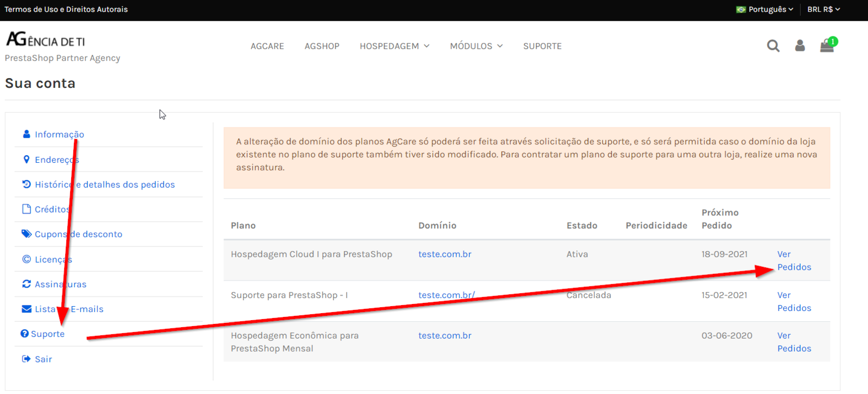Click the Brazil flag icon

741,10
